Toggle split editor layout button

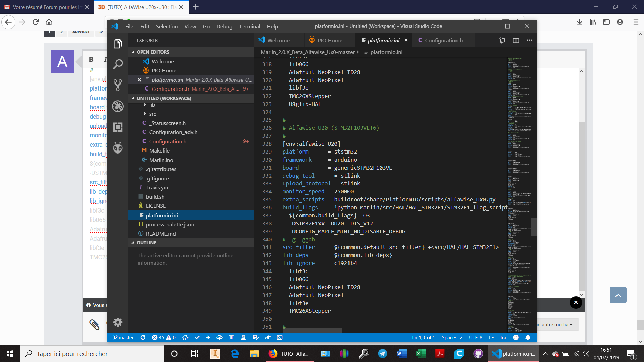click(516, 40)
